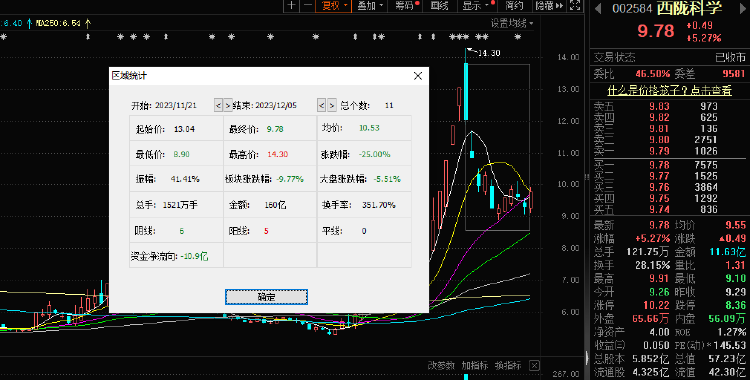This screenshot has height=380, width=750.
Task: Select the 买二 9.77 order book row
Action: pos(669,176)
